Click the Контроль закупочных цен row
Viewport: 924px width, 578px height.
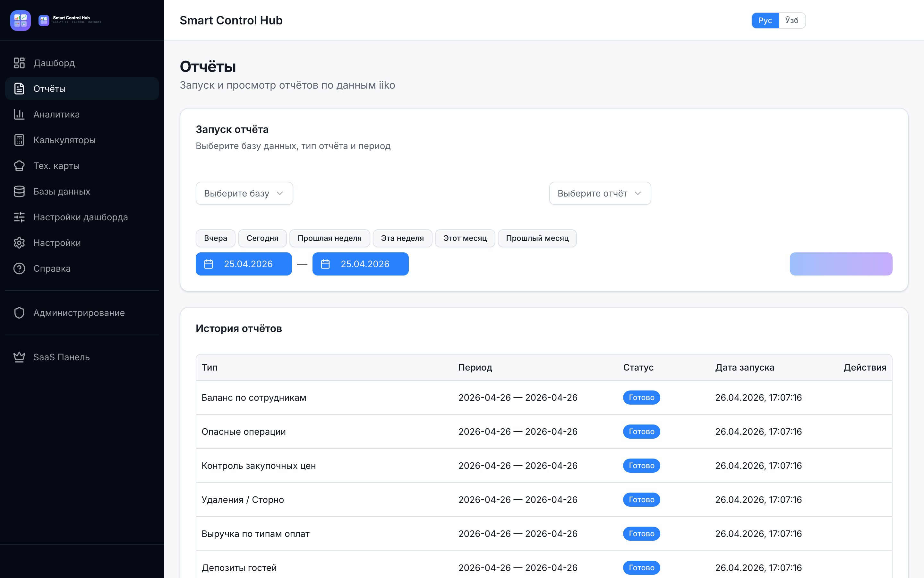pos(544,466)
